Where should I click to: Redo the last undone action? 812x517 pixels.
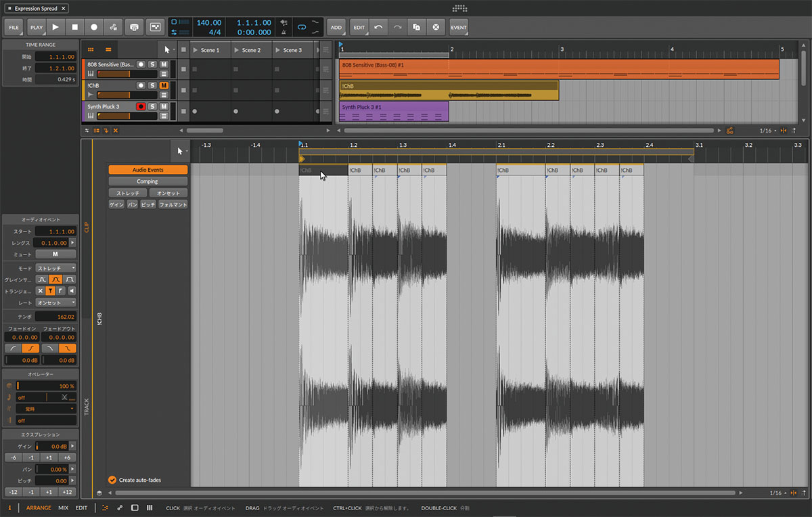[398, 27]
